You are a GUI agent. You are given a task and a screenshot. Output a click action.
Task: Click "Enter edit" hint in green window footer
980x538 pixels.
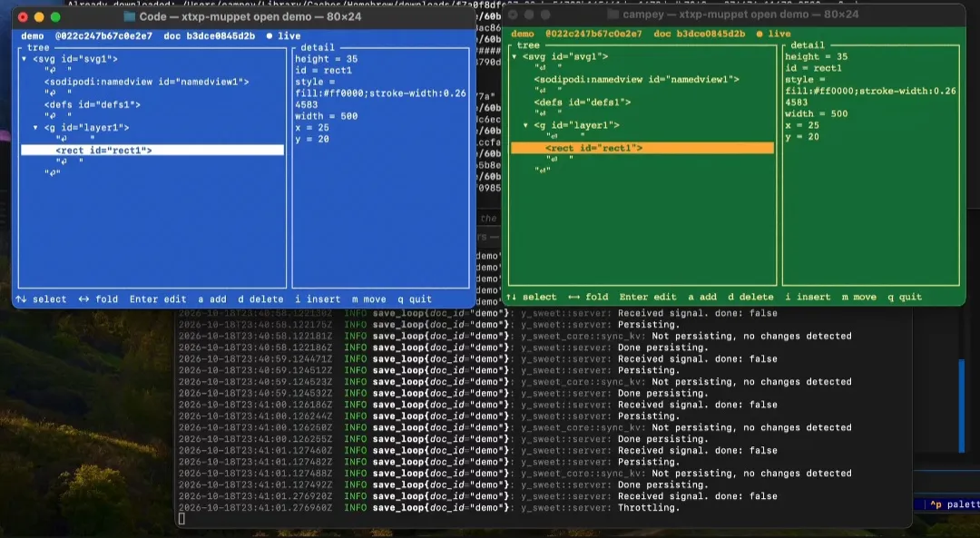point(648,297)
